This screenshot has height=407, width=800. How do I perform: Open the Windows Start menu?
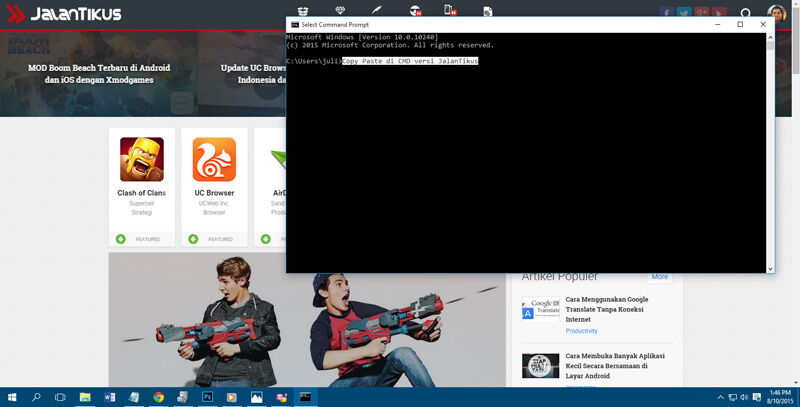[x=11, y=397]
